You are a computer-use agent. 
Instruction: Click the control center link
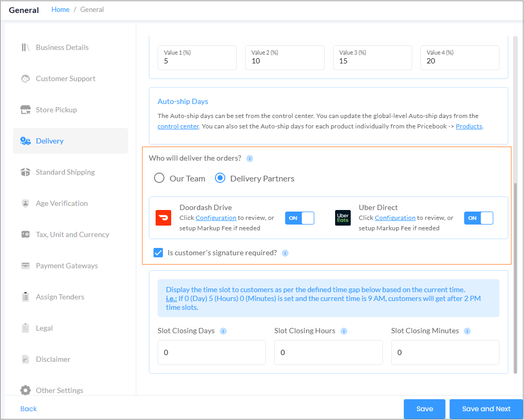178,126
